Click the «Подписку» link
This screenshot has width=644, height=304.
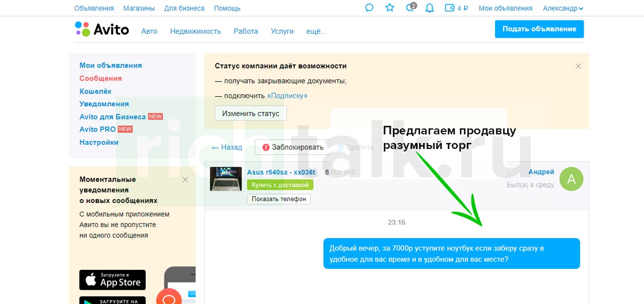pyautogui.click(x=287, y=96)
